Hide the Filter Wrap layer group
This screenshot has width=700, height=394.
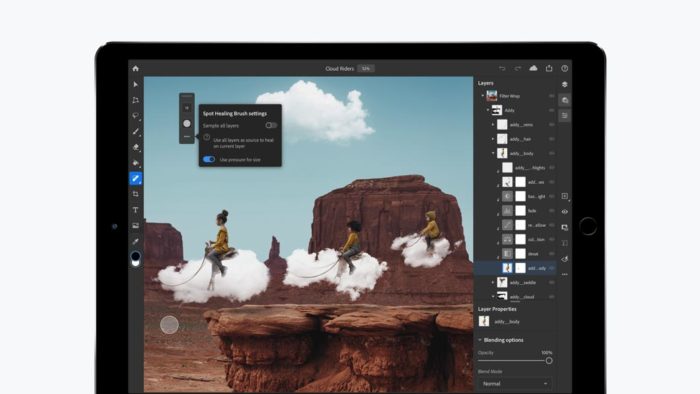click(x=552, y=96)
